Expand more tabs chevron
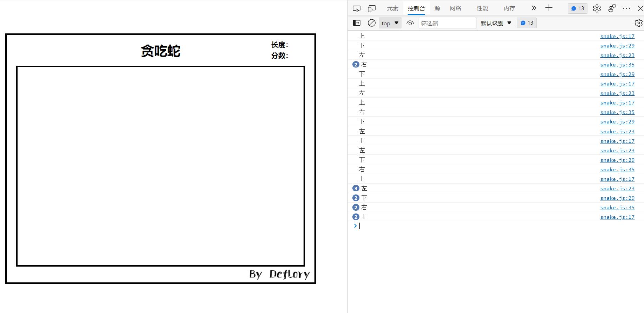The image size is (644, 313). point(534,8)
